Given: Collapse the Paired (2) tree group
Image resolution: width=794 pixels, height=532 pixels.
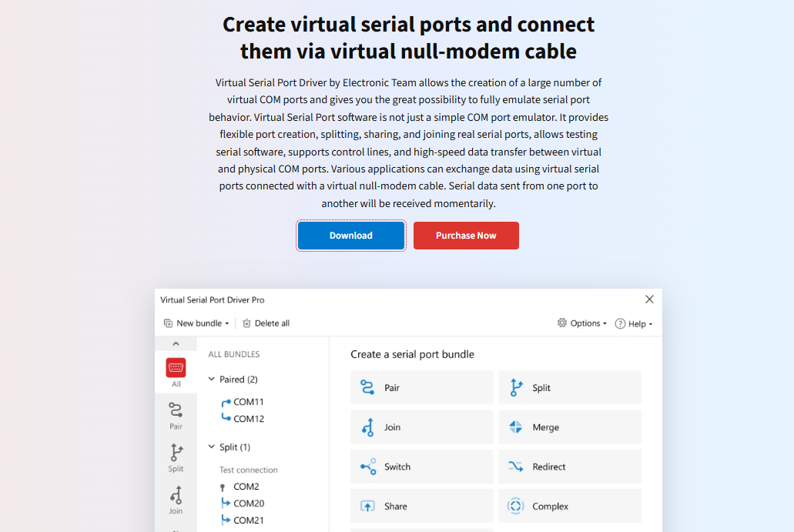Looking at the screenshot, I should tap(212, 380).
